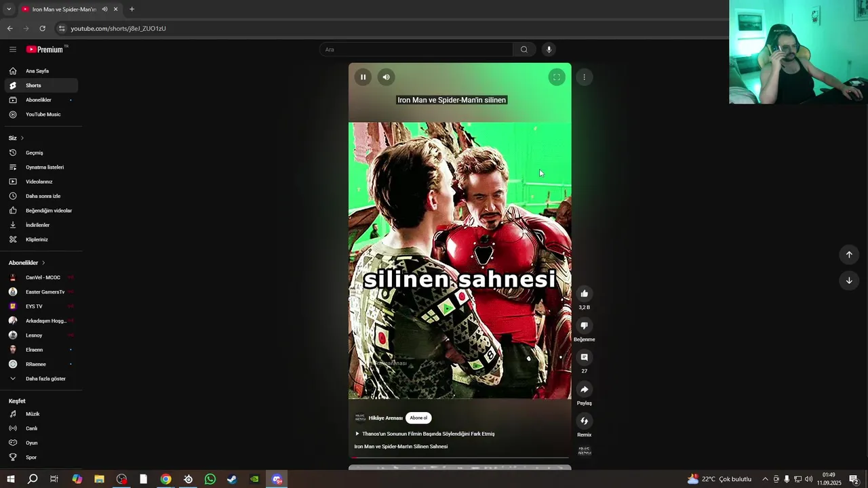Screen dimensions: 868x488
Task: Start voice search with microphone
Action: click(x=549, y=49)
